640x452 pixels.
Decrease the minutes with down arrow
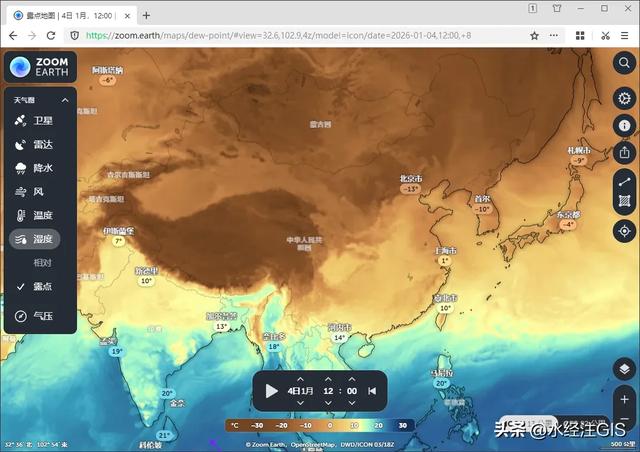352,403
